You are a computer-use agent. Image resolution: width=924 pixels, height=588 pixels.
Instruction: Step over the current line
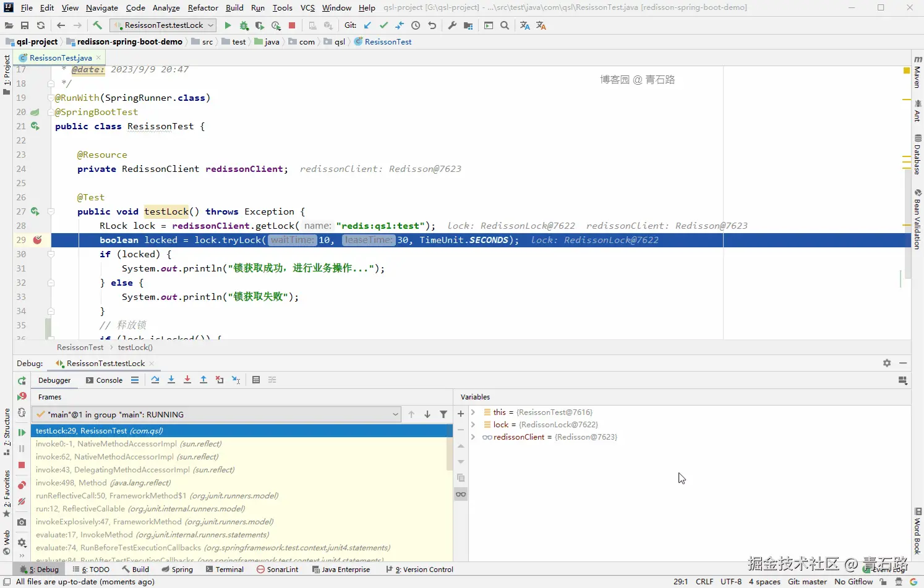tap(155, 380)
